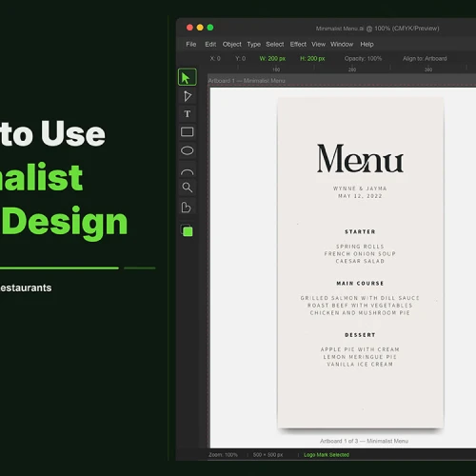Click the SPRING ROLLS menu item

click(x=360, y=247)
